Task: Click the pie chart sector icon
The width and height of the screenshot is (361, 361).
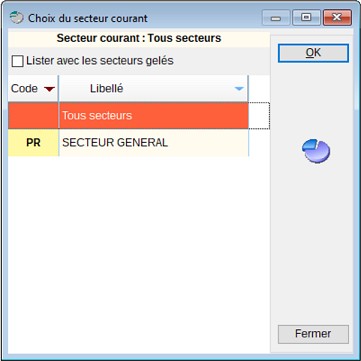Action: (x=316, y=151)
